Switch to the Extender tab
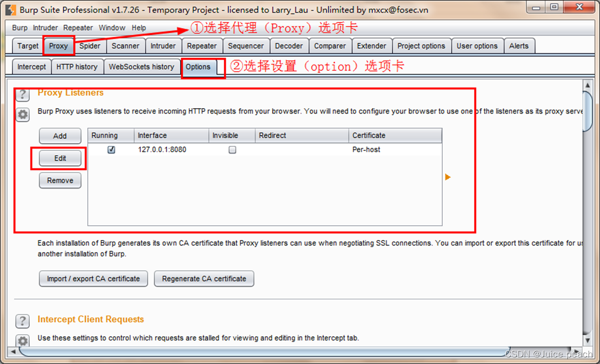Screen dimensions: 600x364 [371, 46]
